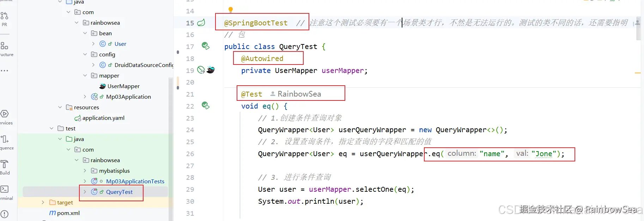Expand the mybatisplus package

click(x=85, y=171)
